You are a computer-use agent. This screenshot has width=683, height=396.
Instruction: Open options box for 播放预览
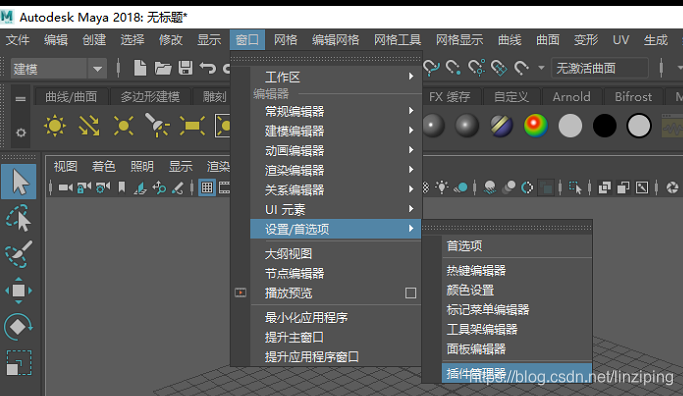(x=410, y=293)
